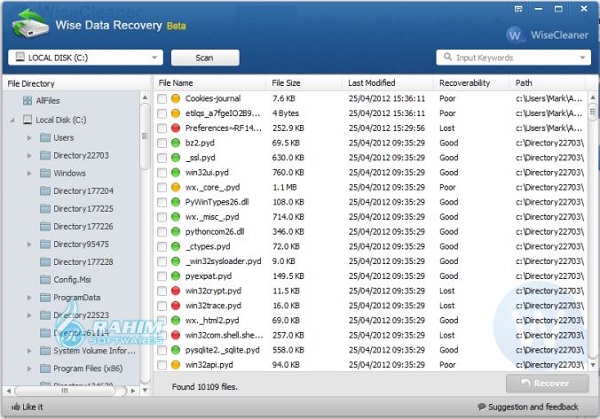Click the Config.Msi folder icon
The image size is (600, 419).
click(45, 280)
